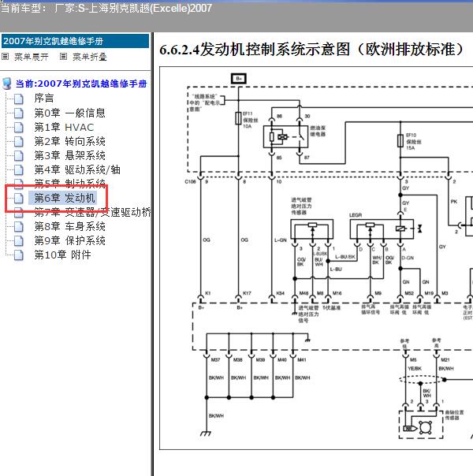Click the B+ power box in the diagram
Viewport: 473px width, 476px height.
click(x=239, y=79)
